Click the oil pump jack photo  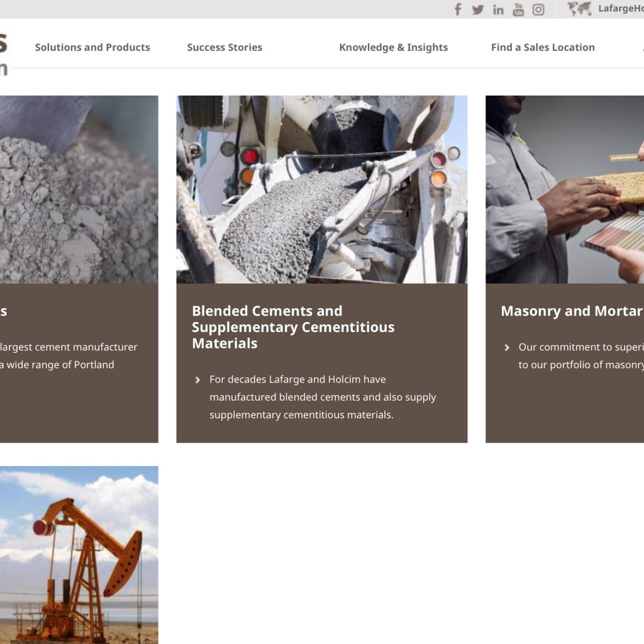click(79, 553)
